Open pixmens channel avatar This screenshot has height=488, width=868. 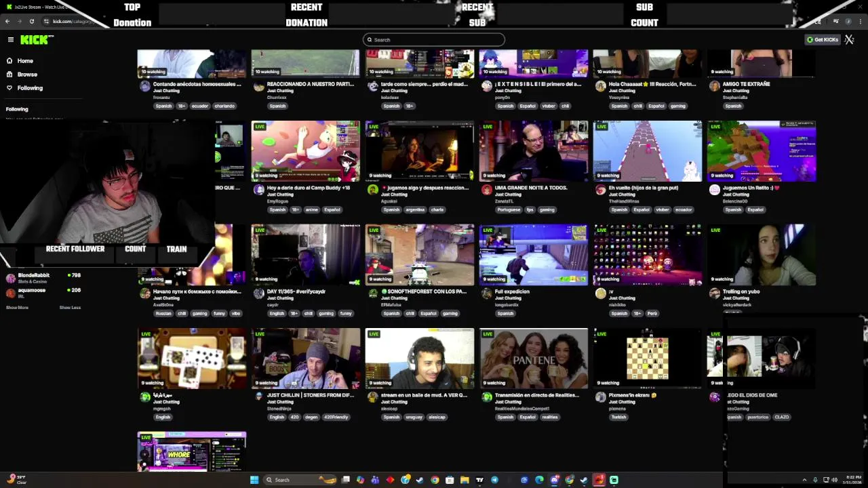(600, 398)
